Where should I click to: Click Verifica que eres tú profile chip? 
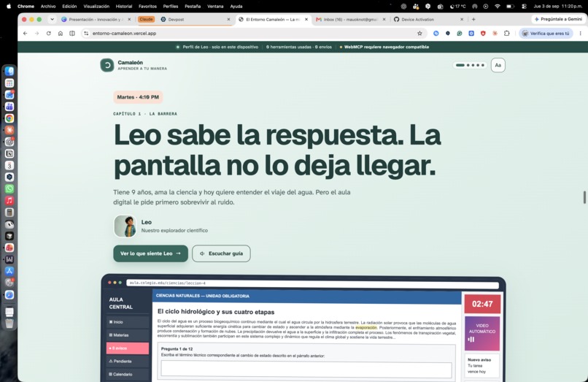tap(546, 34)
